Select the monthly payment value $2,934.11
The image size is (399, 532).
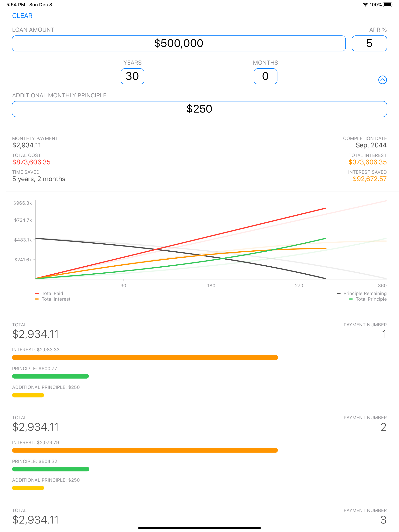click(x=27, y=145)
